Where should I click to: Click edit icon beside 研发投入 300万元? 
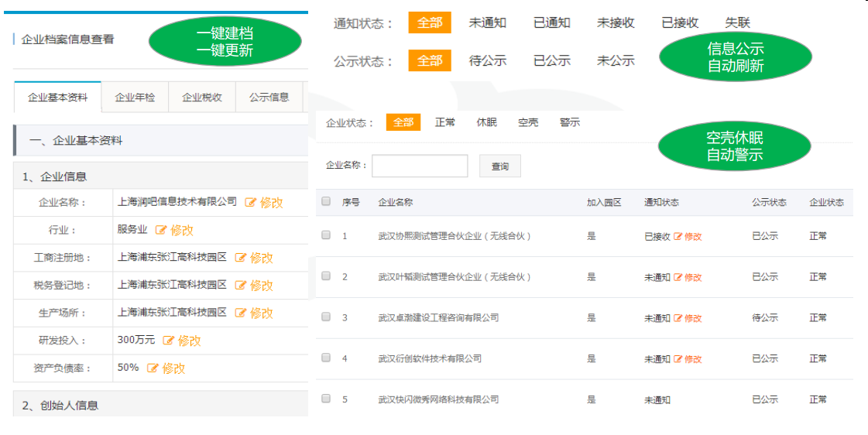point(169,341)
